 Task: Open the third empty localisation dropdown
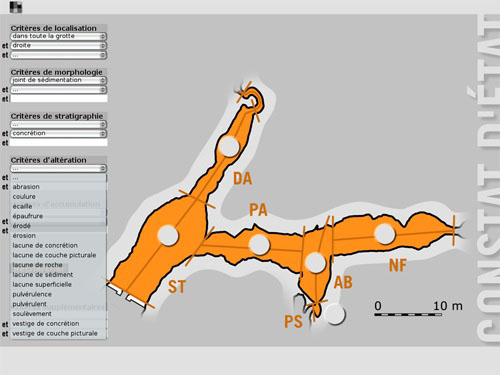click(58, 55)
